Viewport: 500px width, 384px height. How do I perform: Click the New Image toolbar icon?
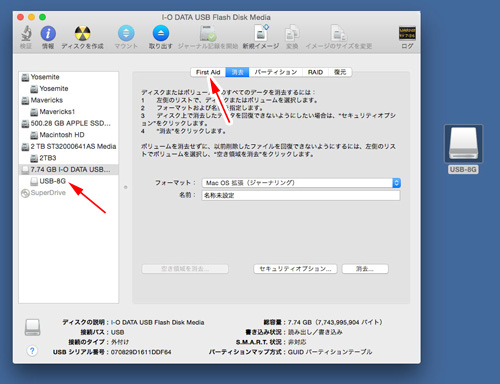pos(261,33)
